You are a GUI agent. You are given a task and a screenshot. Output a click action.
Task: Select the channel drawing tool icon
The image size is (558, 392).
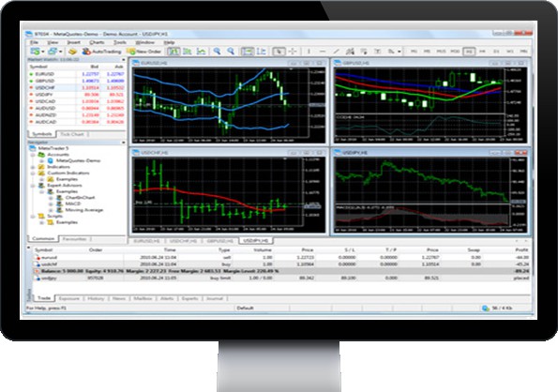click(x=350, y=52)
